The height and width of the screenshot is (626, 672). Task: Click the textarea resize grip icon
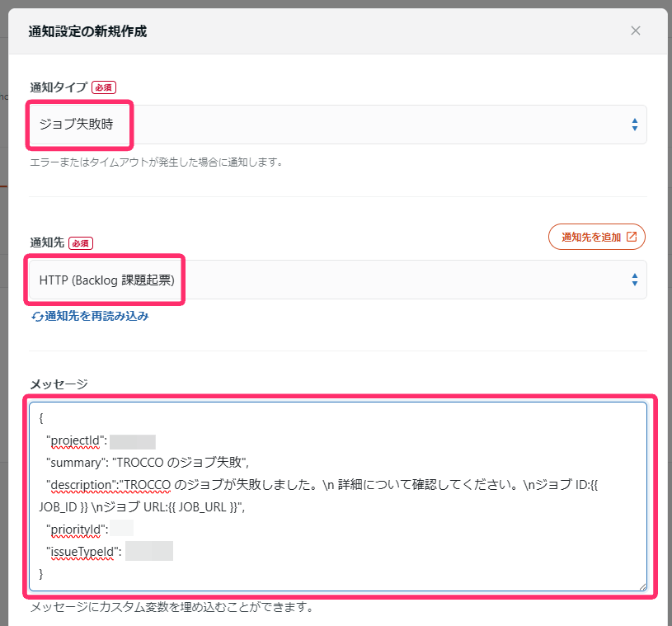point(644,586)
